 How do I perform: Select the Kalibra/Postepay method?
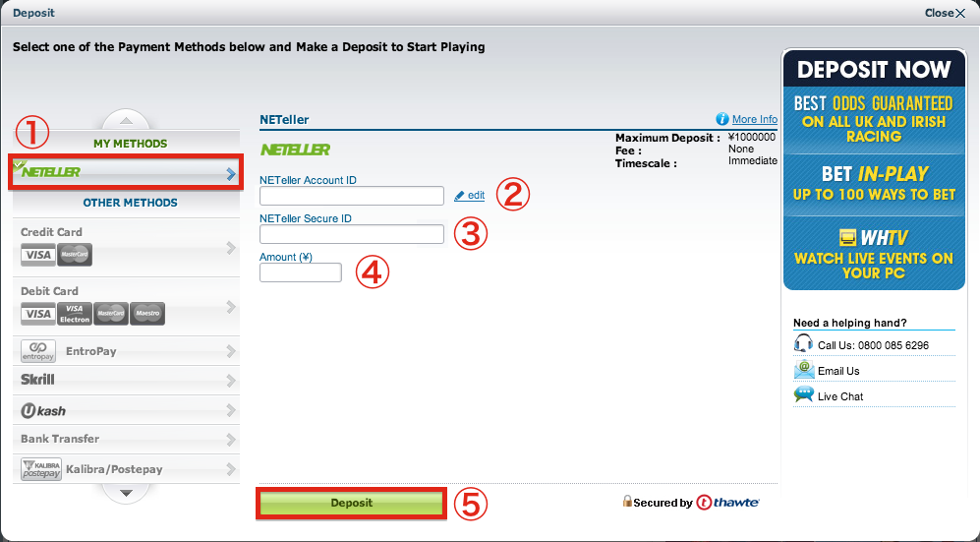pos(126,469)
